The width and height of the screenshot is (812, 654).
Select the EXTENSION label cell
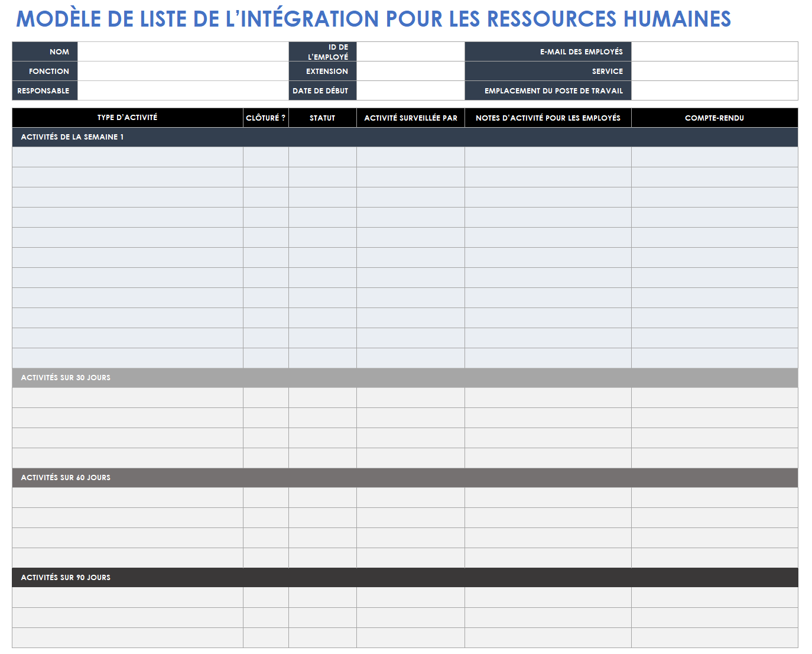(x=323, y=71)
